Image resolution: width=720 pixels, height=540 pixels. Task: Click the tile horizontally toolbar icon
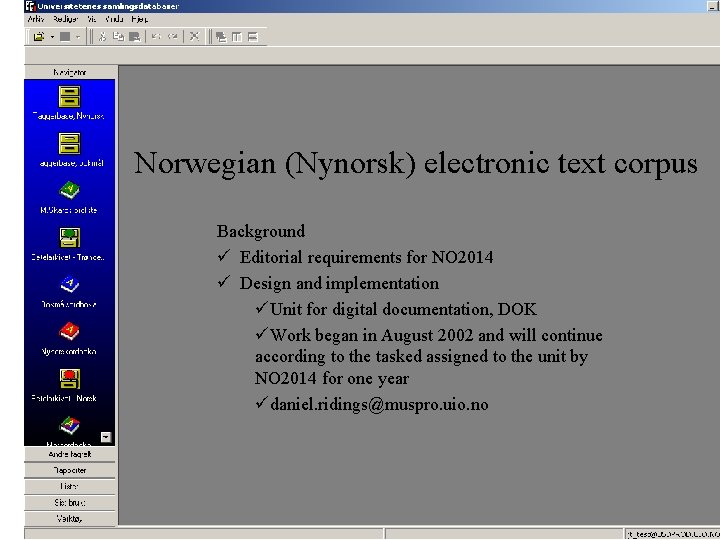click(253, 37)
